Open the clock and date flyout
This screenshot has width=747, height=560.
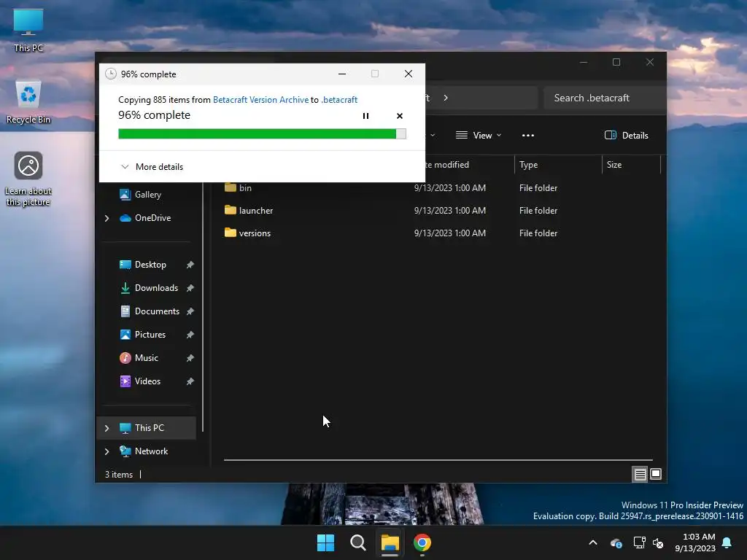point(695,542)
